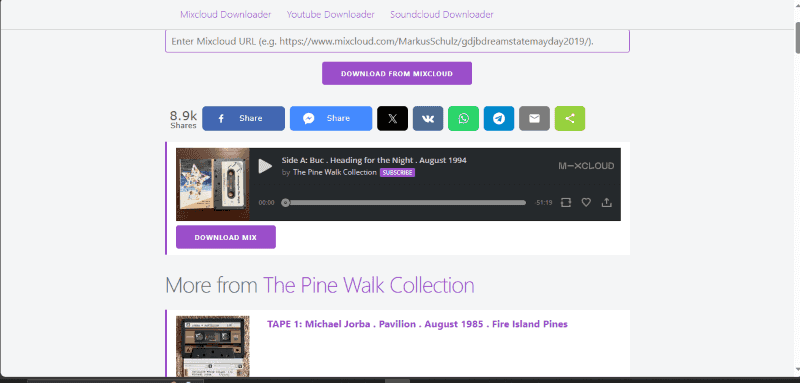Share the mix with the upload icon
This screenshot has height=383, width=800.
[x=606, y=202]
